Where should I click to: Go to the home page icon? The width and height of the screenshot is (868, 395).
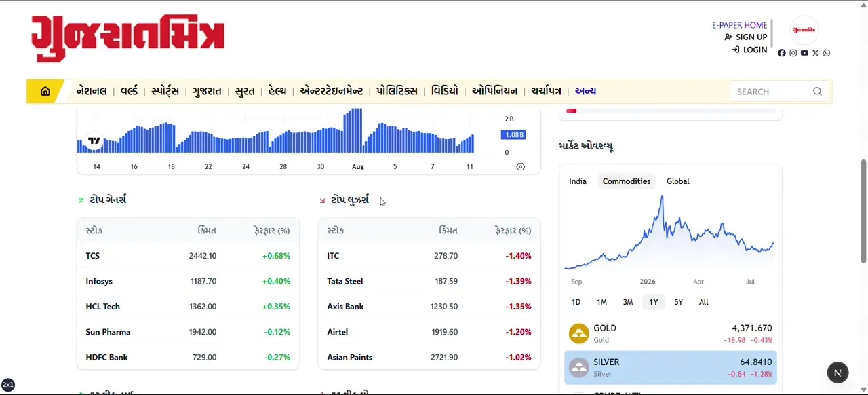pos(45,92)
